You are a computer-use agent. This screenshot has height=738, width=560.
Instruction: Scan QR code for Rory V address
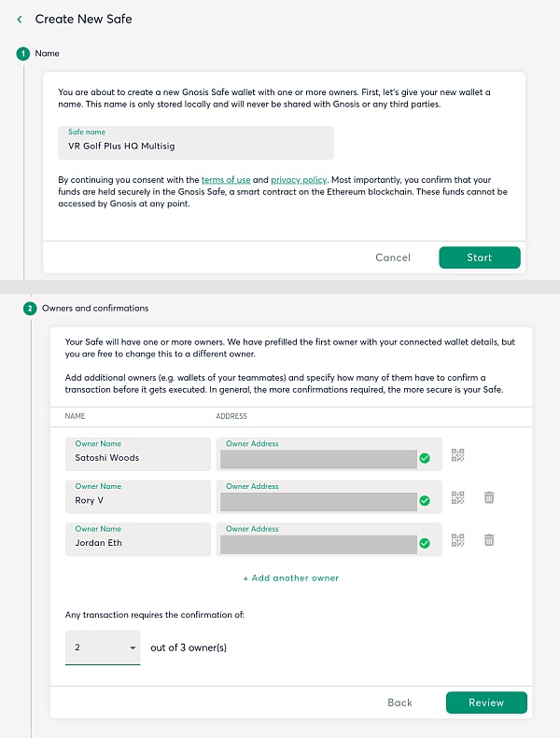click(x=457, y=497)
